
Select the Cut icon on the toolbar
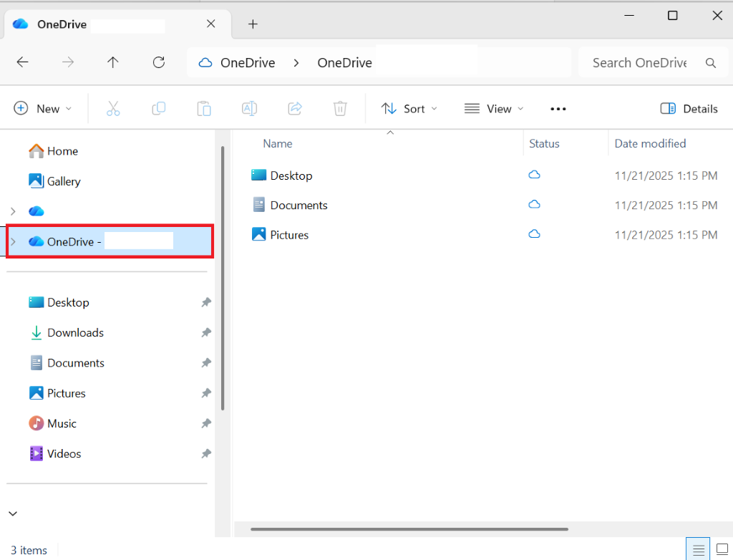click(112, 108)
